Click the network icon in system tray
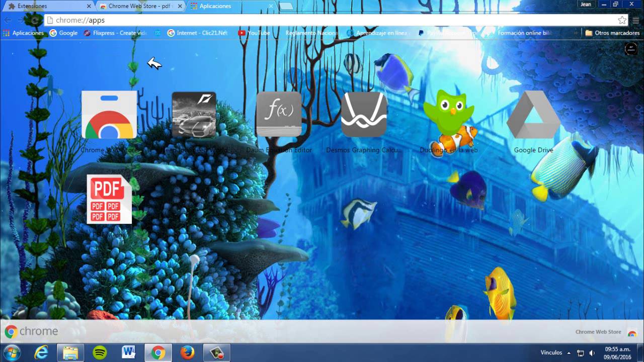The width and height of the screenshot is (644, 362). coord(580,353)
